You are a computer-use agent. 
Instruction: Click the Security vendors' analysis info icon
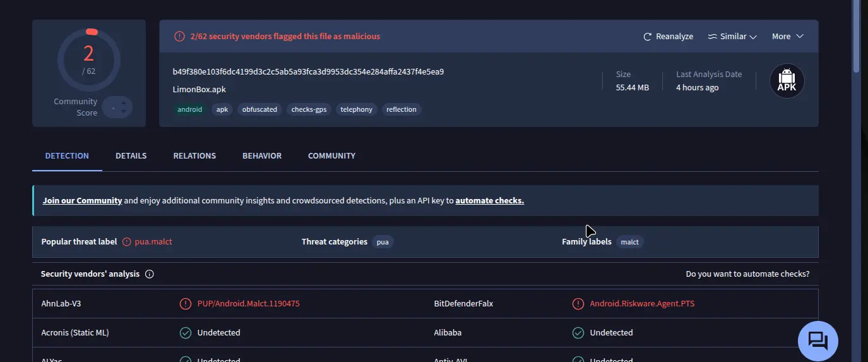[150, 274]
